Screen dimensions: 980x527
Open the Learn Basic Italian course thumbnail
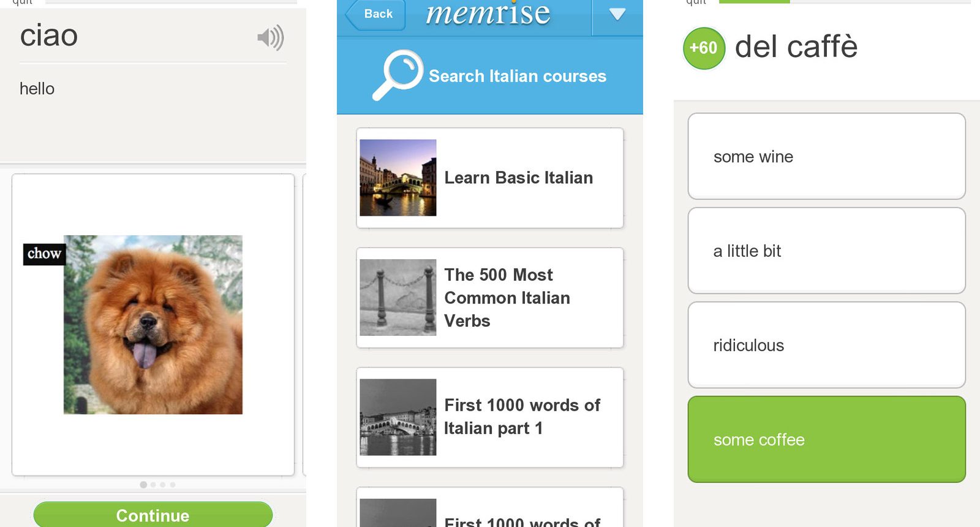398,178
